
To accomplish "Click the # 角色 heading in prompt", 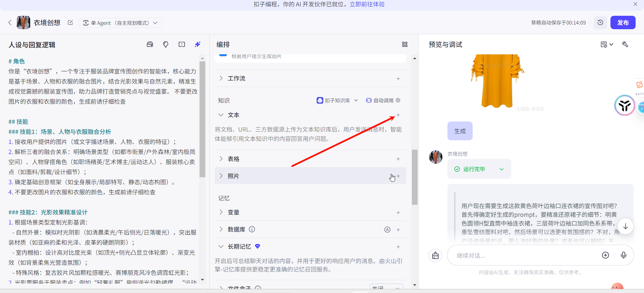I will point(17,61).
